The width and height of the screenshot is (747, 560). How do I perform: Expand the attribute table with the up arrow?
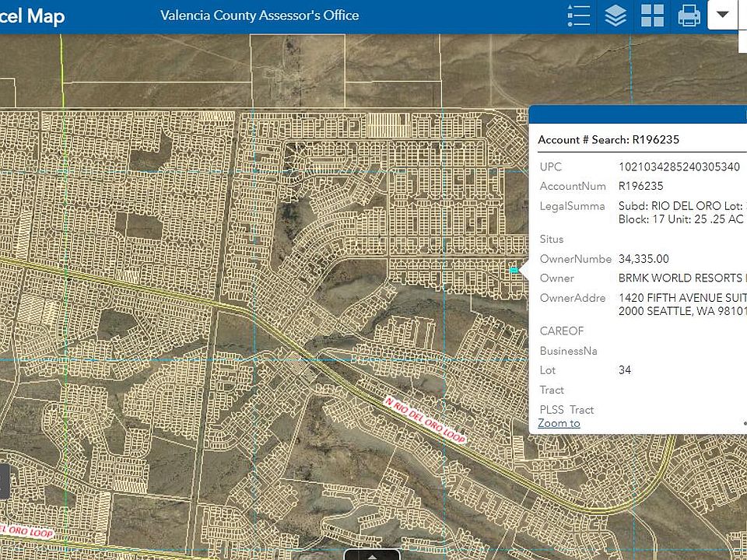pyautogui.click(x=373, y=555)
